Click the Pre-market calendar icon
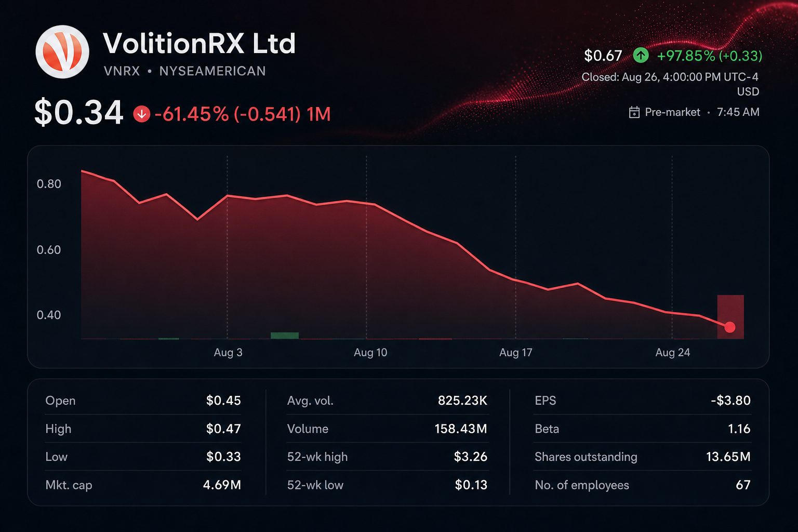The width and height of the screenshot is (798, 532). 634,112
